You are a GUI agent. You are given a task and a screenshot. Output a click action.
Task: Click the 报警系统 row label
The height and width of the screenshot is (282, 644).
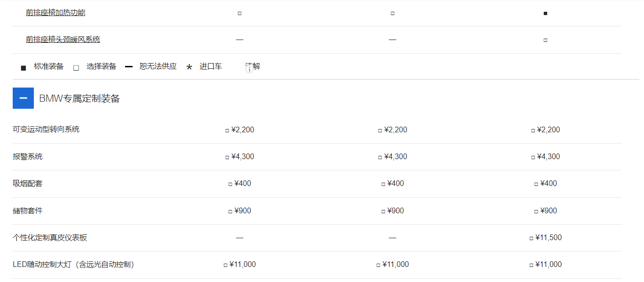pos(28,156)
